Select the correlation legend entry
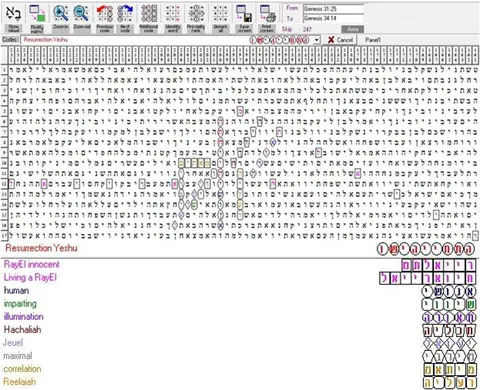Viewport: 480px width, 390px height. coord(22,369)
